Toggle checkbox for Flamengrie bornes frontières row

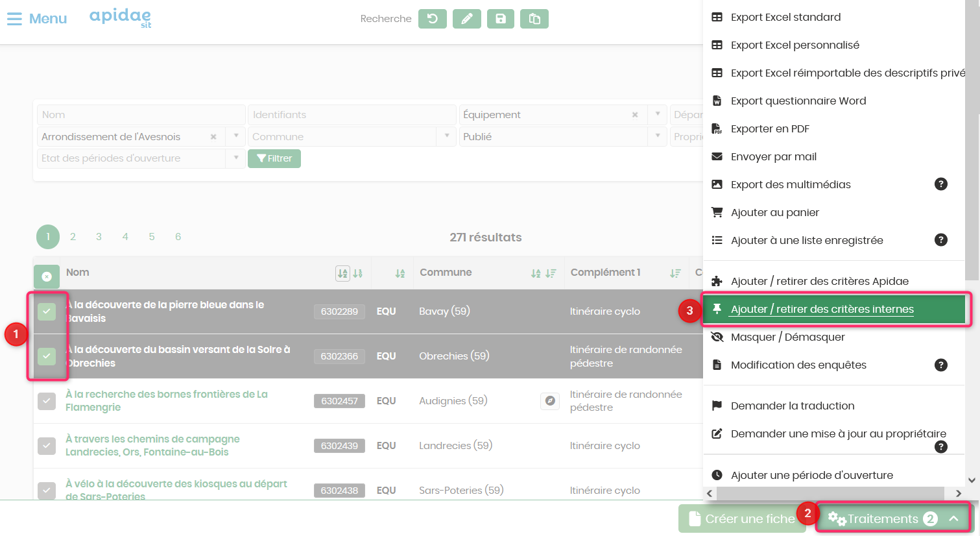(x=47, y=401)
